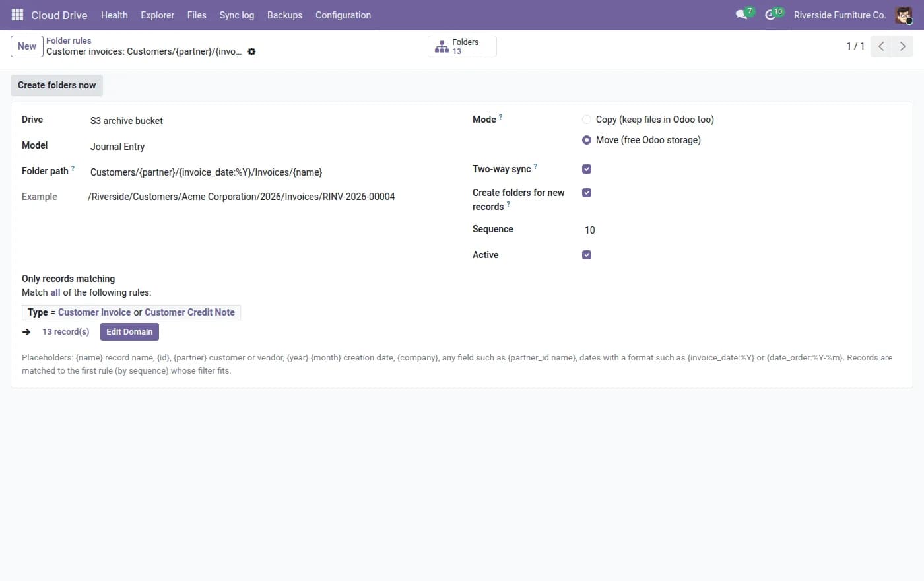The image size is (924, 581).
Task: Open the Configuration menu
Action: (343, 15)
